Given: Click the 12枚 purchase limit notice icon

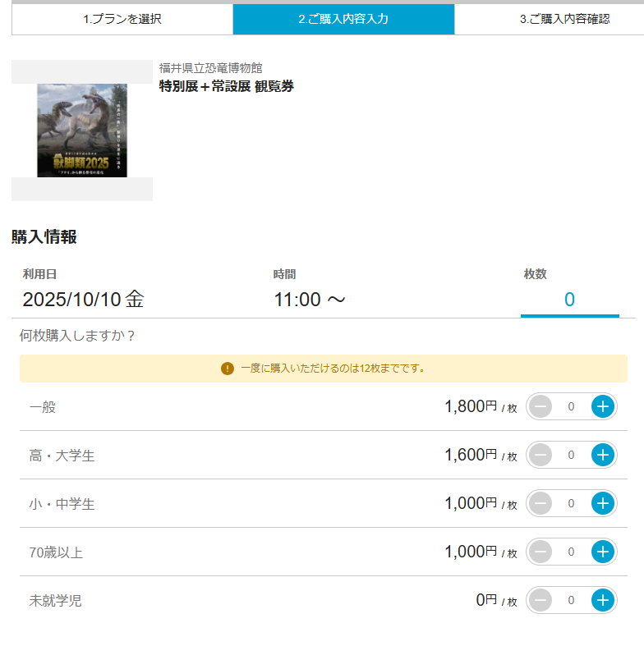Looking at the screenshot, I should 228,369.
